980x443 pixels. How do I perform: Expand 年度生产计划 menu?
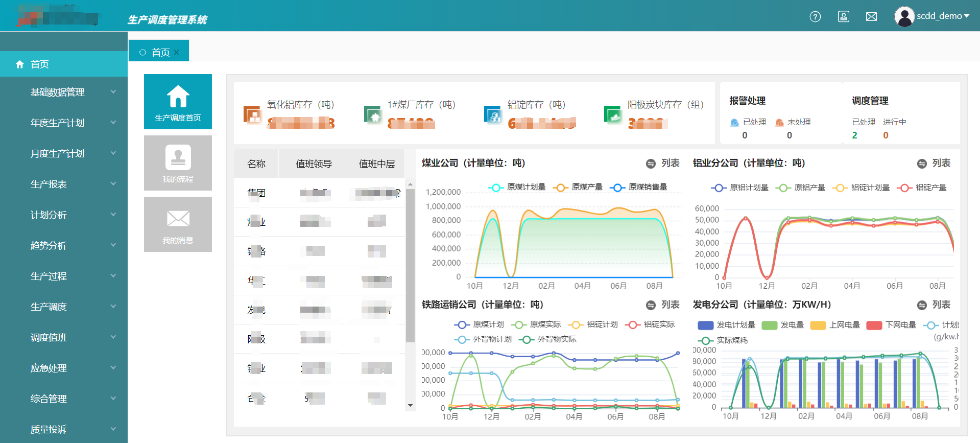64,123
